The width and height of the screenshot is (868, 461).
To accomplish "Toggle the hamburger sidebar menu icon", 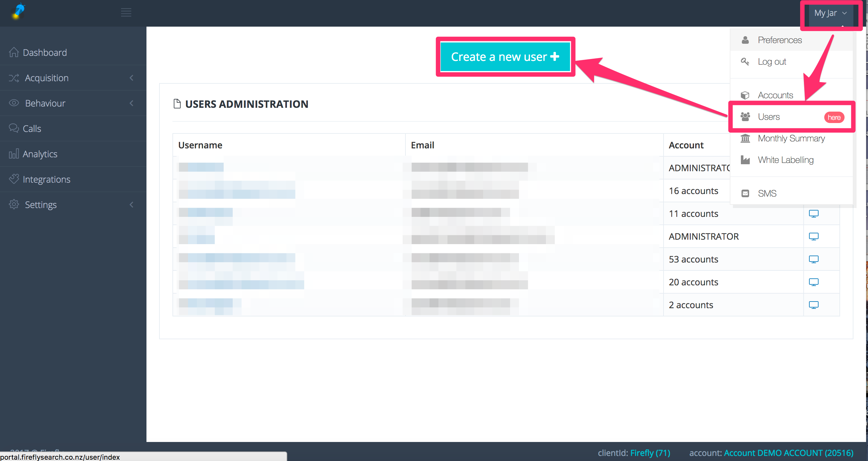I will click(126, 12).
